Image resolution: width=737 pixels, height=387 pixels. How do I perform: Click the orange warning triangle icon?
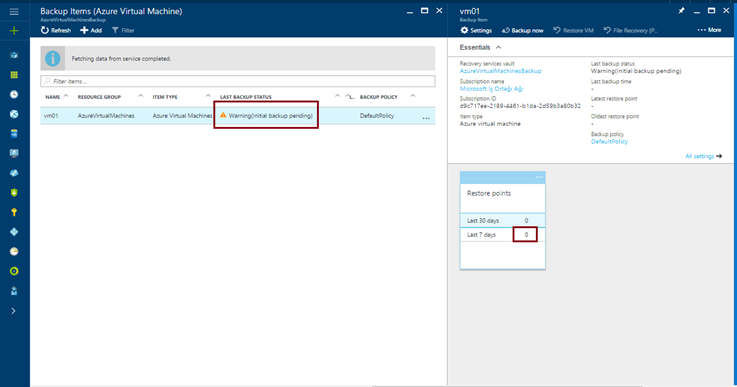point(223,115)
